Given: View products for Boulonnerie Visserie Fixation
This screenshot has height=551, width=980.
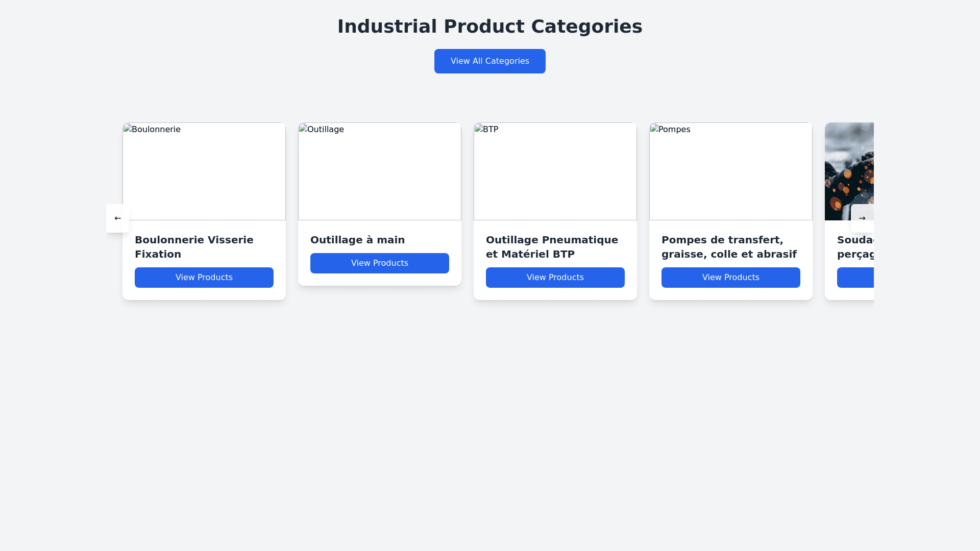Looking at the screenshot, I should click(204, 278).
